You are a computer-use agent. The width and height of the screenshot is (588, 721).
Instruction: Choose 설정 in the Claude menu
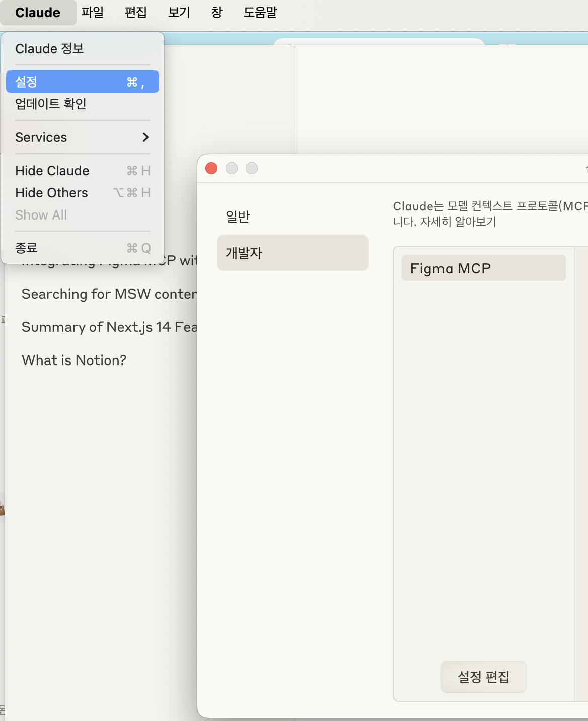tap(83, 82)
